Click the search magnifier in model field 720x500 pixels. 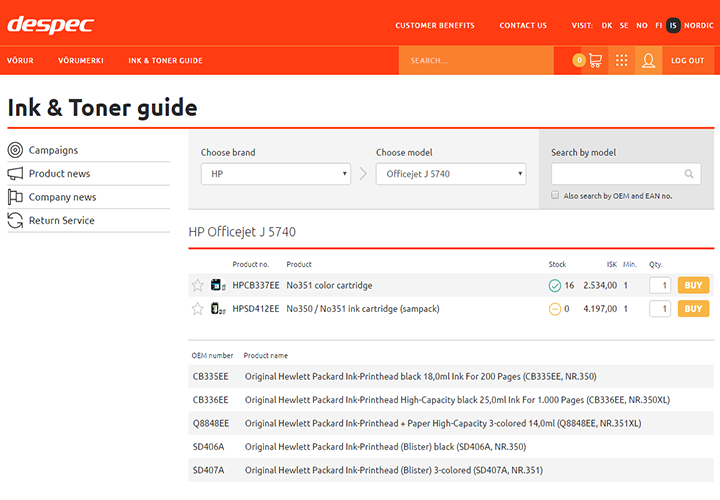coord(689,174)
